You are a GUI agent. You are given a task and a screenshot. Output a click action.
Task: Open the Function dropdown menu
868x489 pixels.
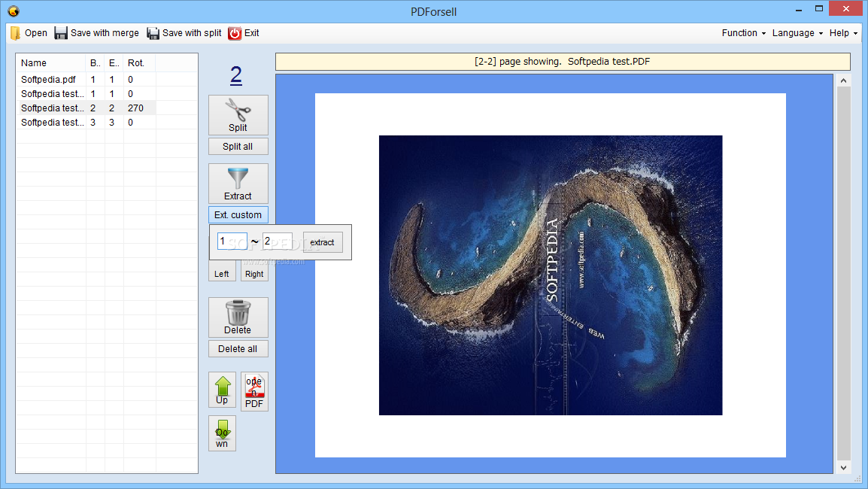click(743, 33)
